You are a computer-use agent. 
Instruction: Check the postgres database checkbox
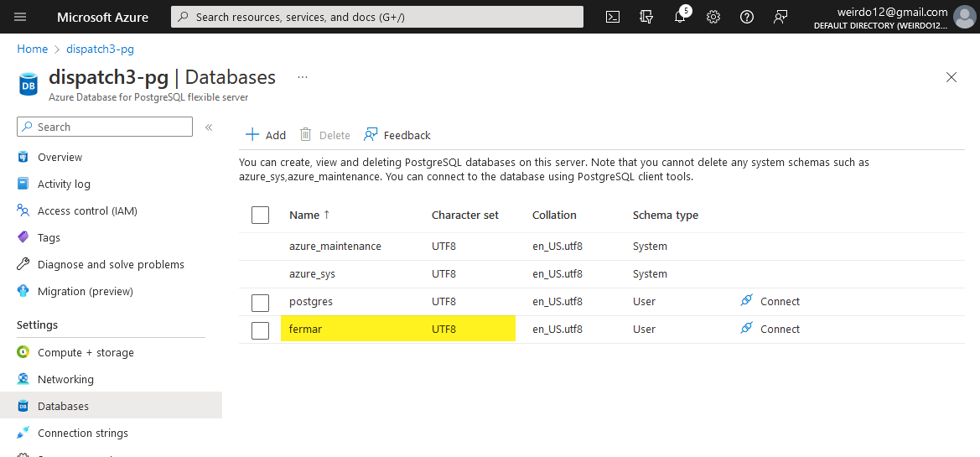[260, 302]
